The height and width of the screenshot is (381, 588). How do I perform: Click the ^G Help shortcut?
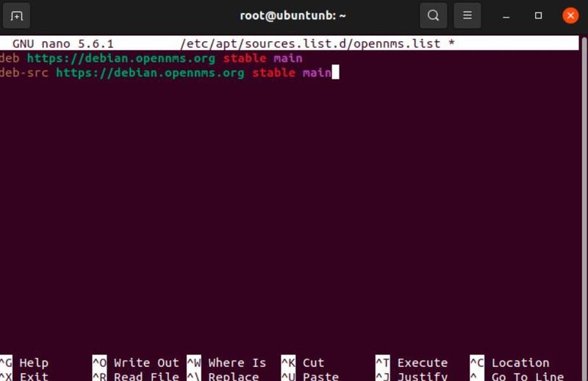coord(24,363)
